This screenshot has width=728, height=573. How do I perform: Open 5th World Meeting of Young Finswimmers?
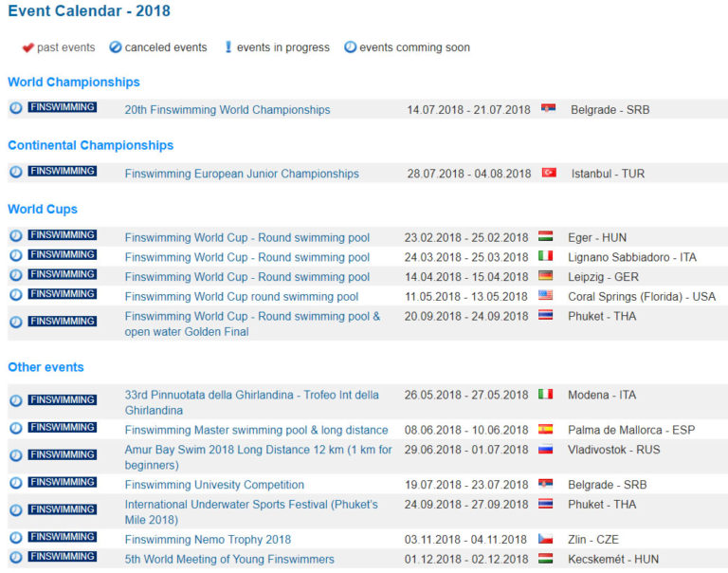(229, 559)
